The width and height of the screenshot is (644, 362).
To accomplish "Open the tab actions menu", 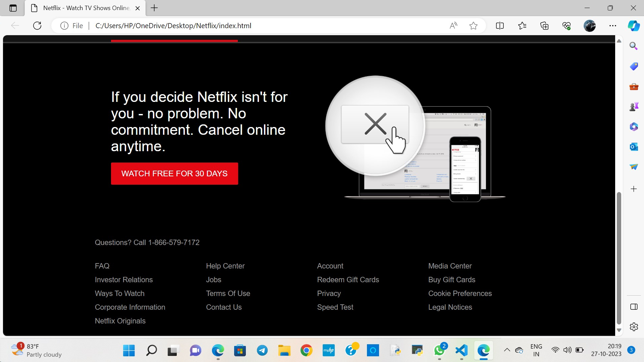I will pyautogui.click(x=13, y=8).
